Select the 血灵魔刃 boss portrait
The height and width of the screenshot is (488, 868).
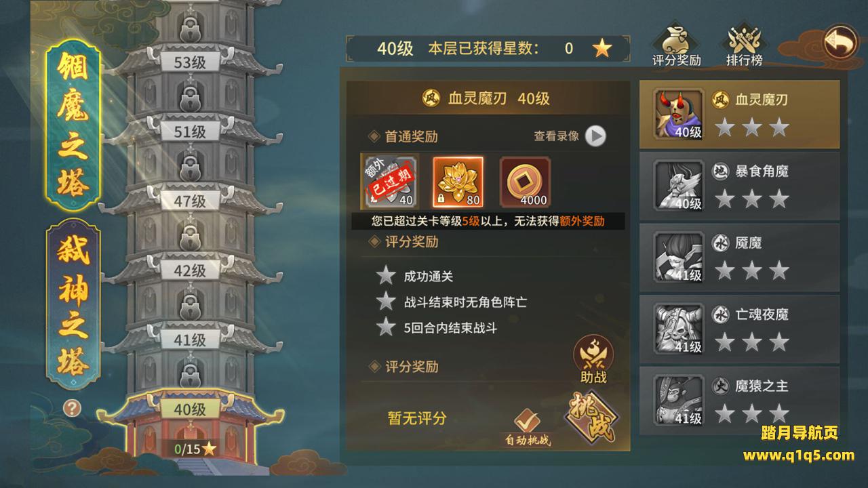tap(679, 115)
